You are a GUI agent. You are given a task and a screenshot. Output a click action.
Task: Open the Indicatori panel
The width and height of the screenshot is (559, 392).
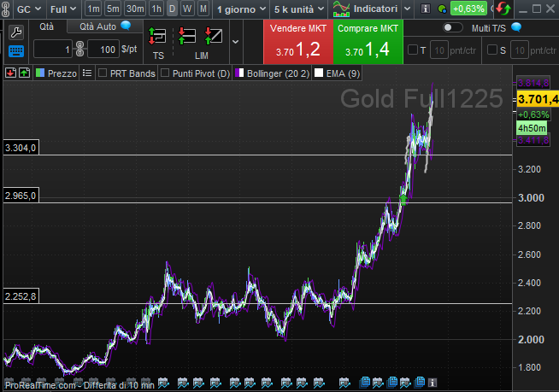tap(375, 9)
